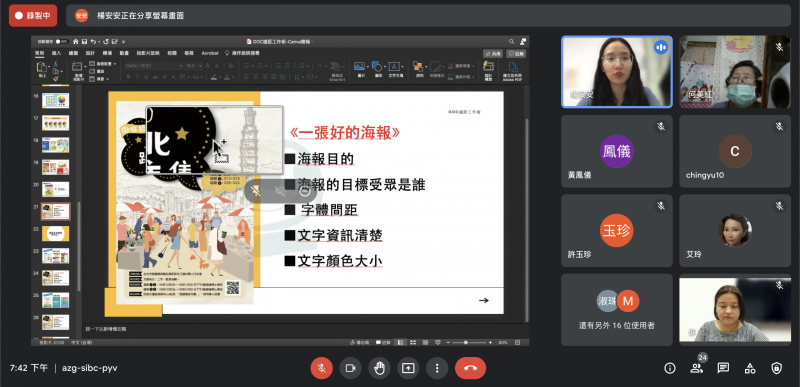
Task: Toggle underline formatting in ribbon
Action: pyautogui.click(x=146, y=77)
